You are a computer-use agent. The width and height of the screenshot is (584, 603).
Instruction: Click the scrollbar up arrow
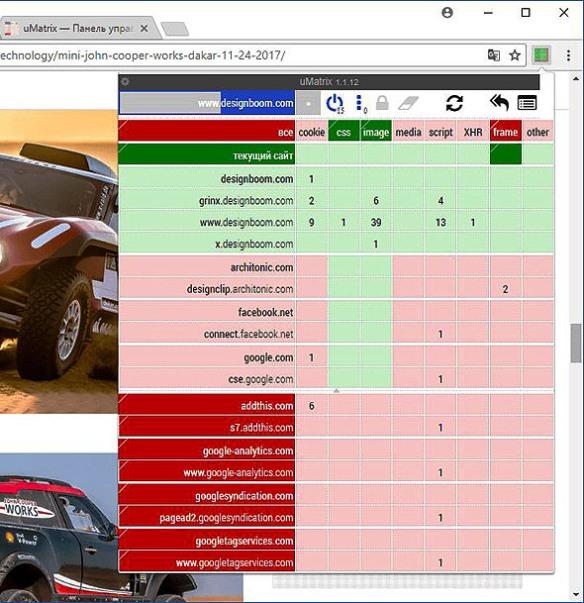[576, 79]
